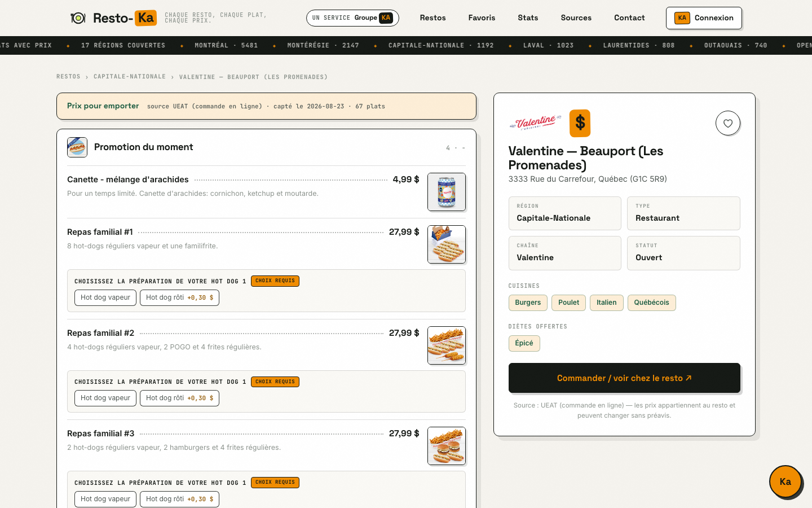The width and height of the screenshot is (812, 508).
Task: Click the Italien cuisine tag
Action: [x=607, y=303]
